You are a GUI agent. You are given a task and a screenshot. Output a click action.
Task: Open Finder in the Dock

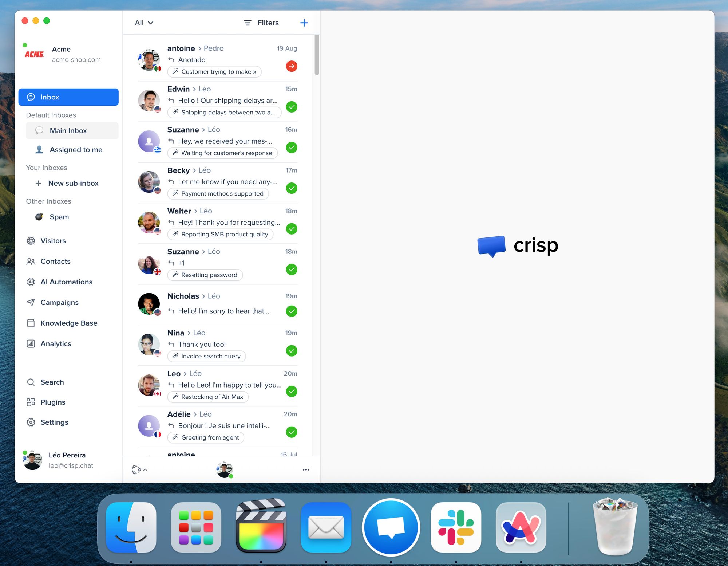tap(131, 527)
